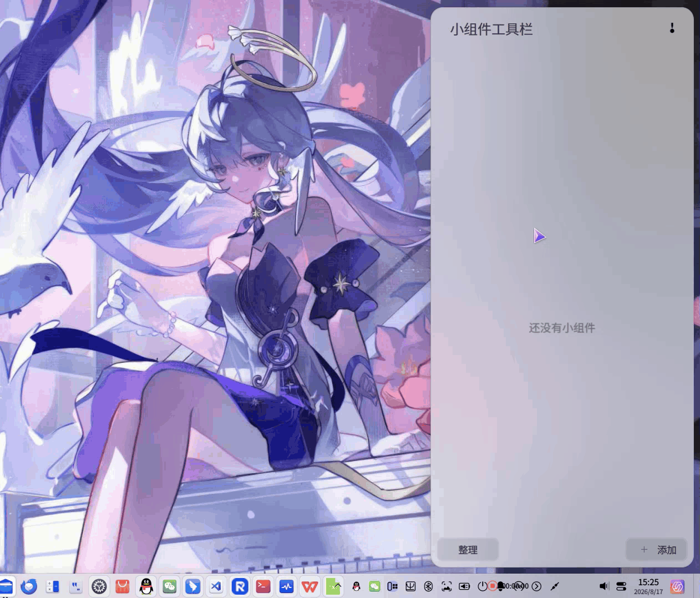700x598 pixels.
Task: Open volume control speaker icon
Action: point(604,586)
